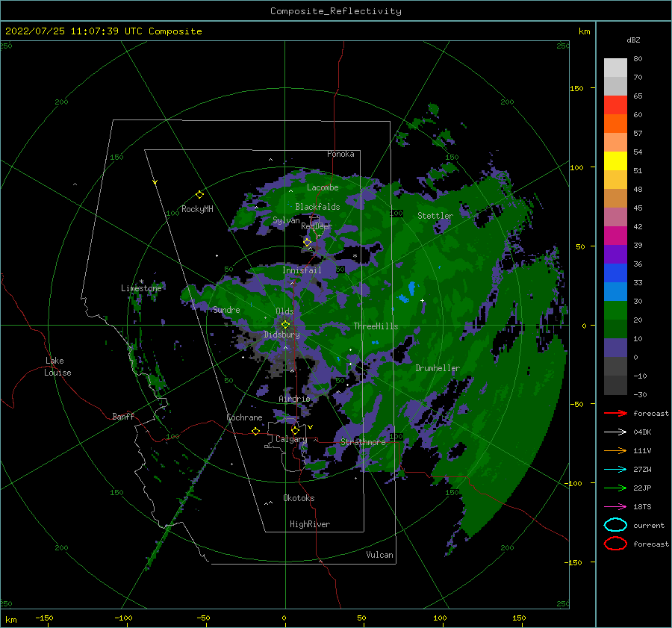672x628 pixels.
Task: Click the cyan current ellipse icon
Action: coord(615,525)
